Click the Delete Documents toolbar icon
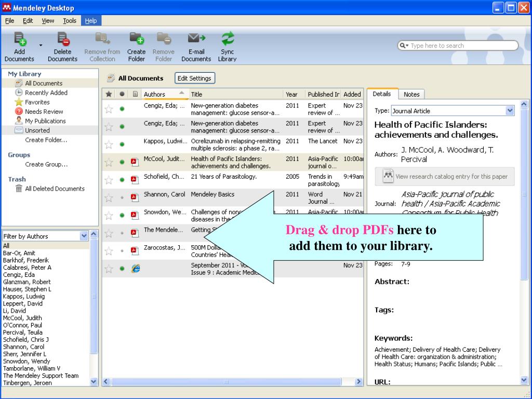Viewport: 532px width, 399px height. (x=63, y=38)
